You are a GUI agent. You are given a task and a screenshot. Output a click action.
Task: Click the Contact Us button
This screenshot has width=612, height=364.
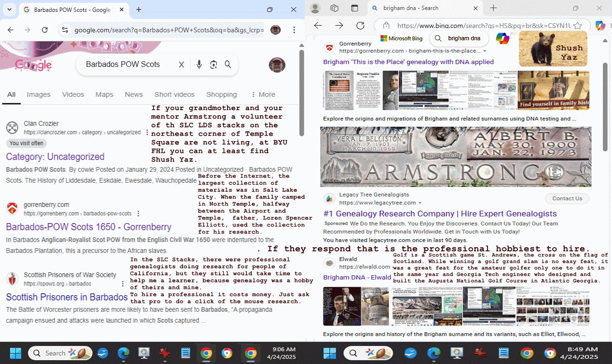(x=567, y=198)
